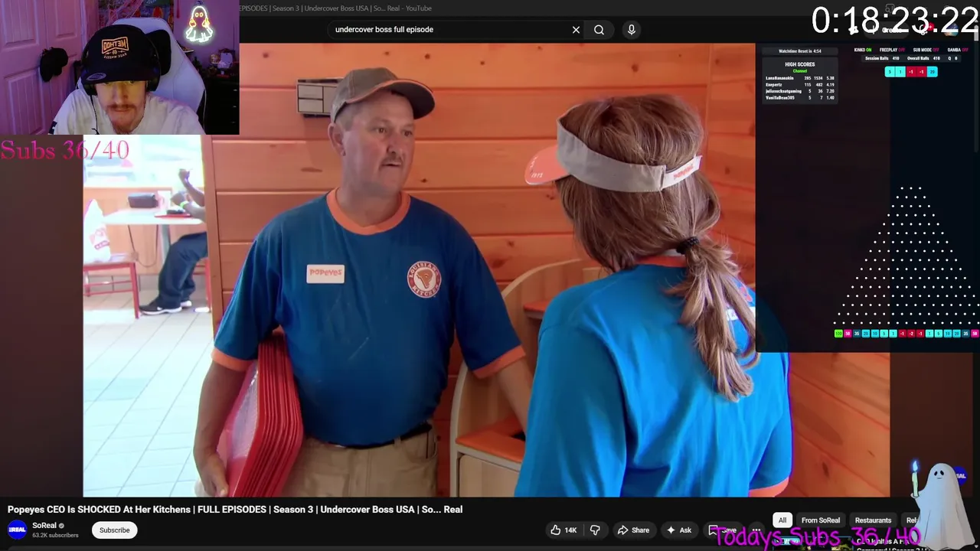
Task: Click the 'Watchtime Reset in 4:54' label
Action: click(800, 51)
